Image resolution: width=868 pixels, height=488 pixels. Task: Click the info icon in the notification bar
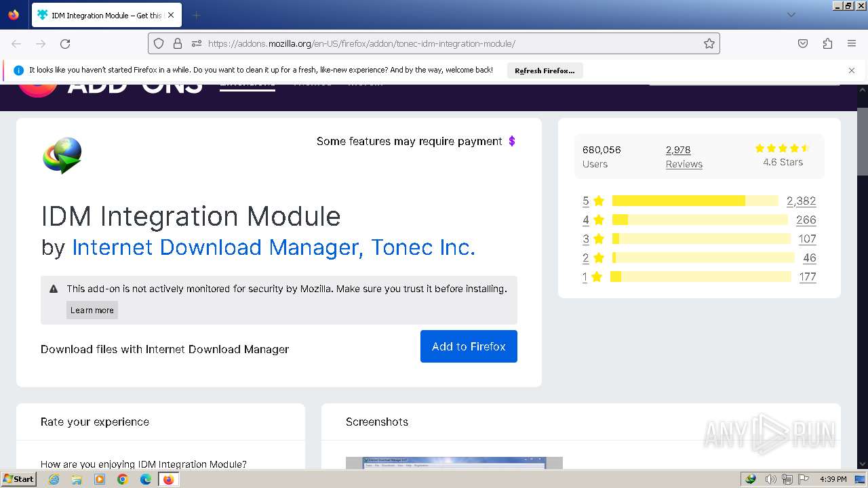pyautogui.click(x=18, y=70)
